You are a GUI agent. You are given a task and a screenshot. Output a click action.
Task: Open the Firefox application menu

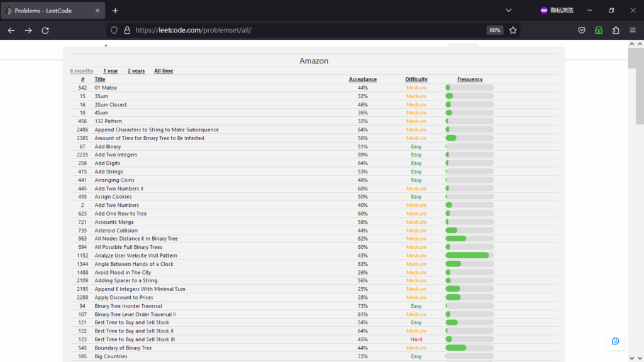point(633,30)
